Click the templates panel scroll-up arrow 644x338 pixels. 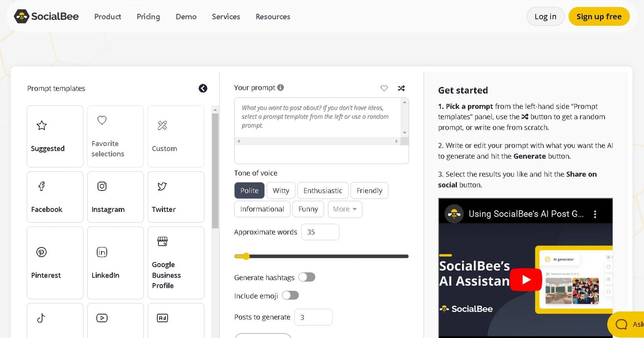215,110
